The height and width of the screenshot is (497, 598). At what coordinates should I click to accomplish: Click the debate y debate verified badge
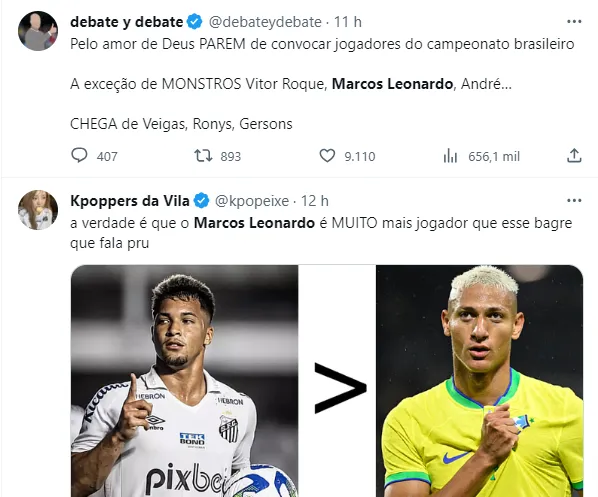195,22
